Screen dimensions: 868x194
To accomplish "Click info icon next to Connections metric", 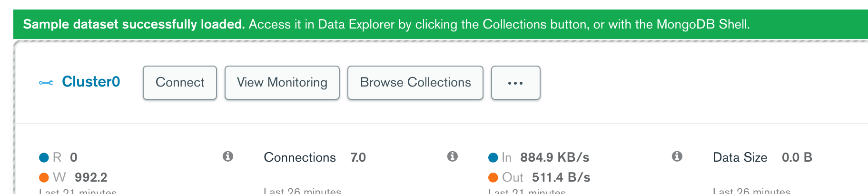I will [x=453, y=156].
